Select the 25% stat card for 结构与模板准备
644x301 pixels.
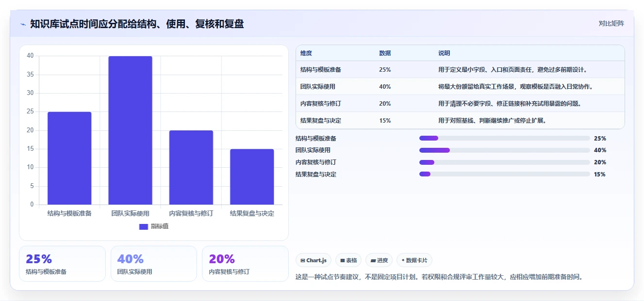(x=62, y=264)
